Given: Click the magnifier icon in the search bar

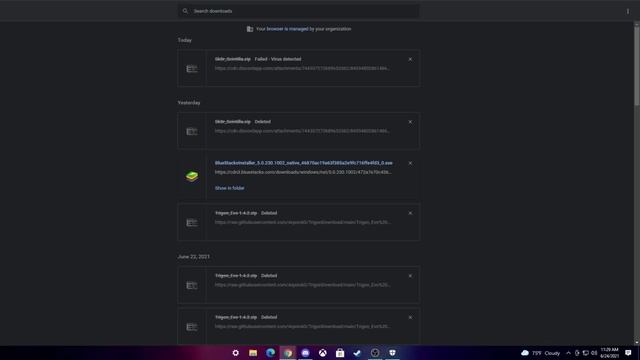Looking at the screenshot, I should pos(185,11).
